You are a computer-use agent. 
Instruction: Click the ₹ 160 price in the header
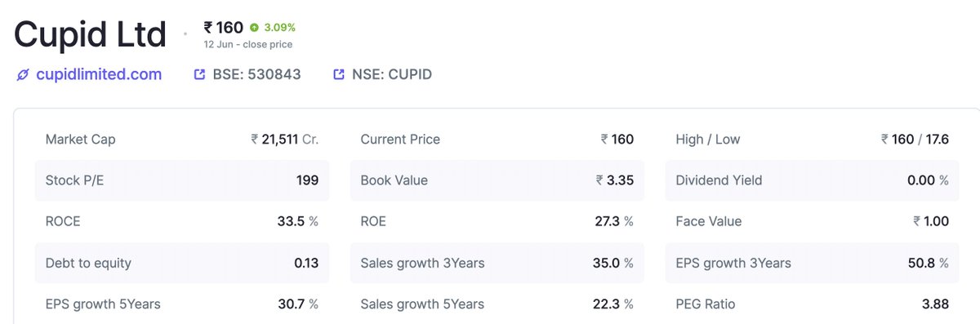224,27
